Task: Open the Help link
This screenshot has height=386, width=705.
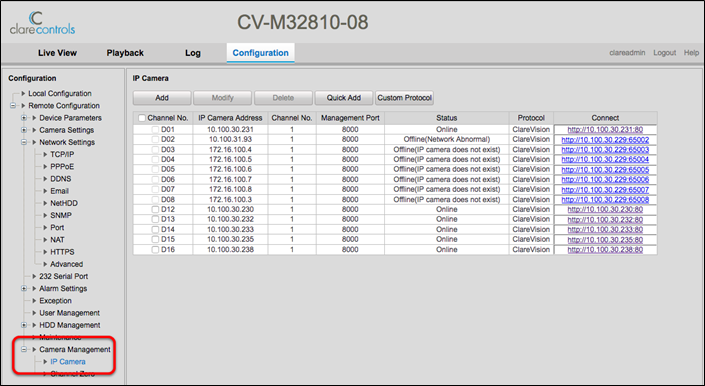Action: (x=691, y=53)
